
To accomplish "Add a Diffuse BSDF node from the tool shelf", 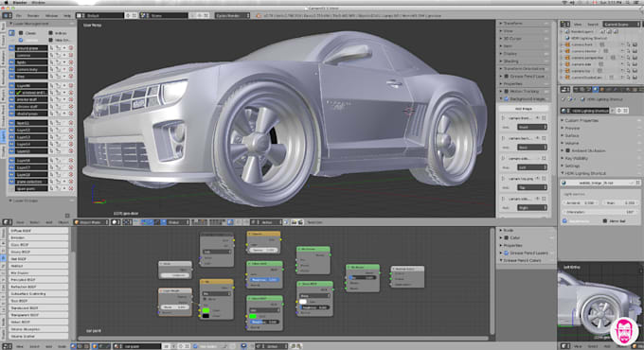I will tap(38, 231).
